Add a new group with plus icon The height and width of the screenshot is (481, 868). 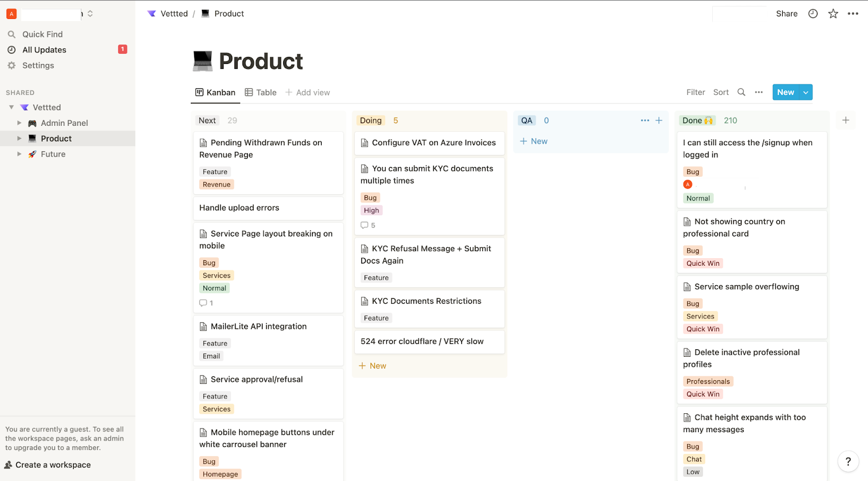[x=846, y=120]
